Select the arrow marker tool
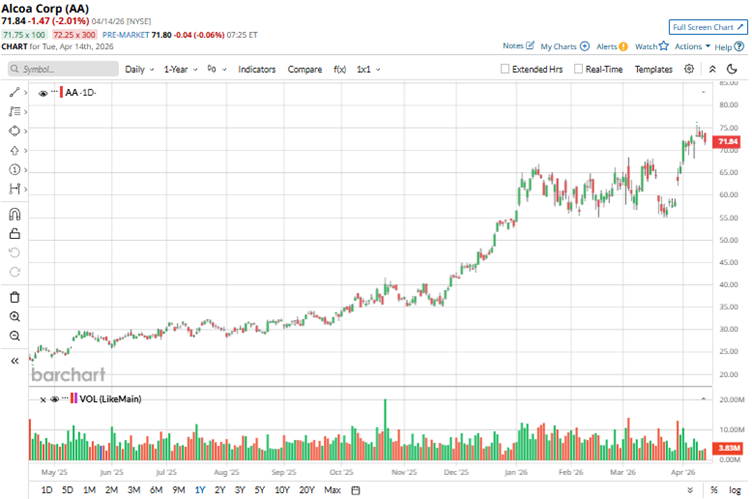 point(14,150)
